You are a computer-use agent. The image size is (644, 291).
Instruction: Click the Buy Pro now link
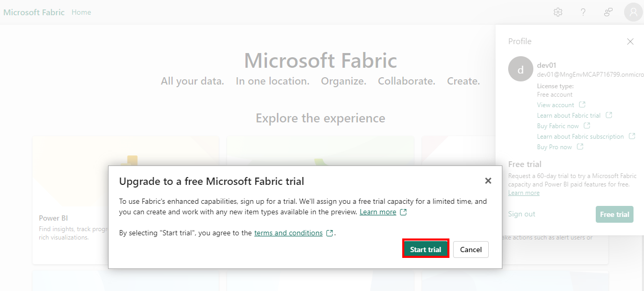pyautogui.click(x=554, y=147)
